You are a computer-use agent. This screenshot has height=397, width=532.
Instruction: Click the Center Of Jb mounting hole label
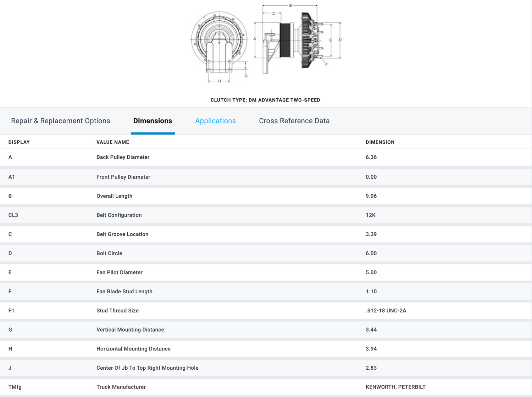coord(147,368)
